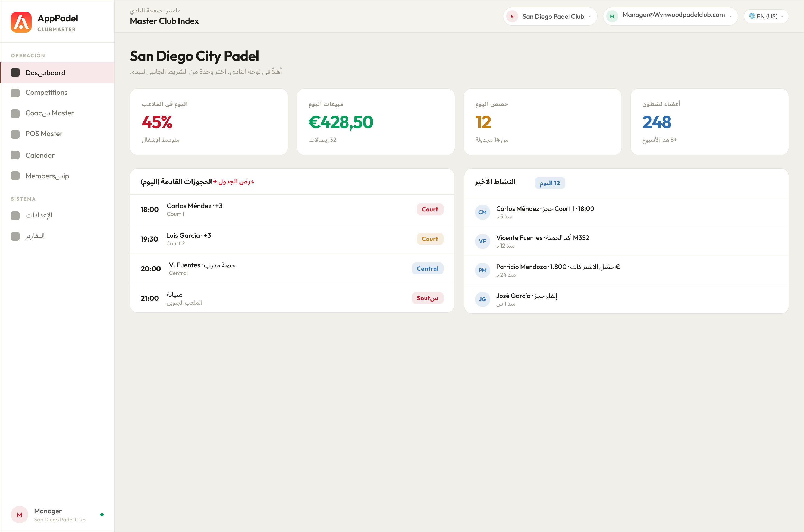Click the CM avatar in recent activity
This screenshot has width=804, height=532.
482,212
